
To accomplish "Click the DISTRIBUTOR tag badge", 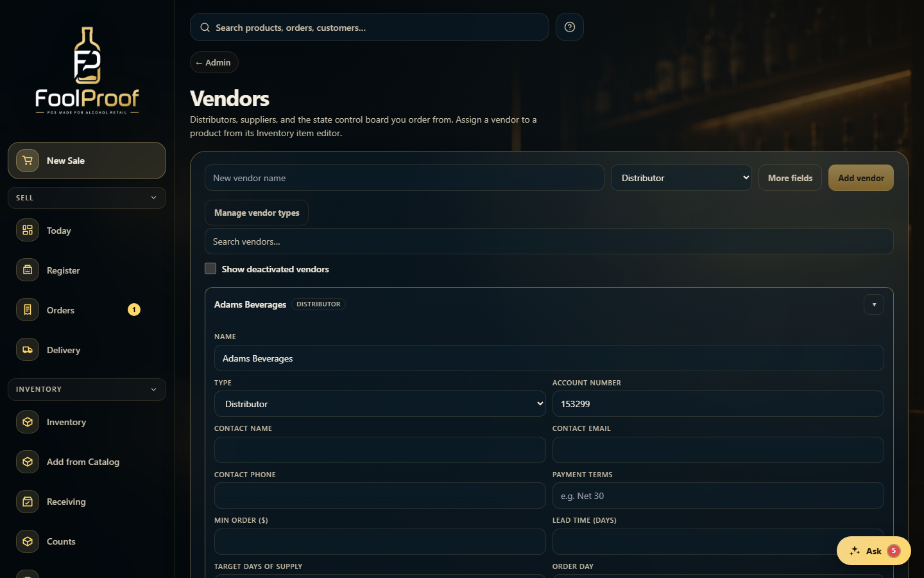I will click(x=319, y=304).
